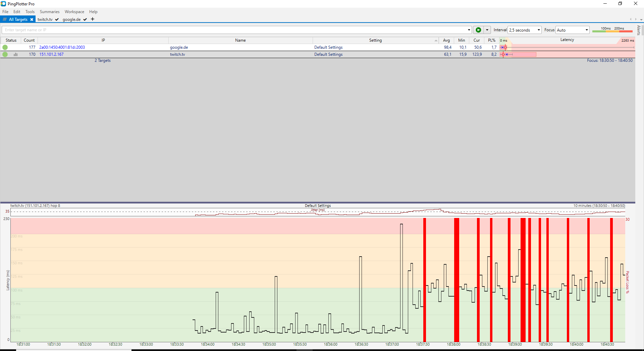644x351 pixels.
Task: Close the All Targets tab with its X
Action: 32,19
